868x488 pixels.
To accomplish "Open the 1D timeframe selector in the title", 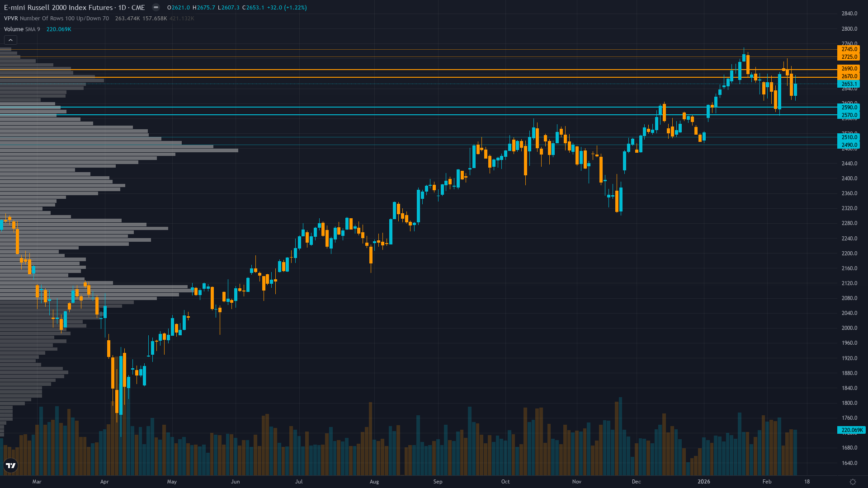I will [123, 7].
